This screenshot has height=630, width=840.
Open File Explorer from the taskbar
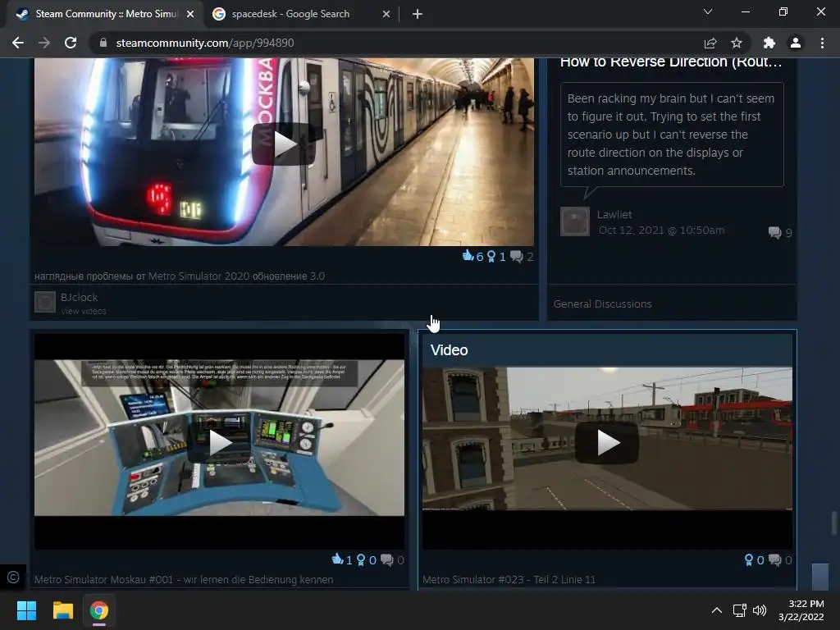[x=62, y=610]
